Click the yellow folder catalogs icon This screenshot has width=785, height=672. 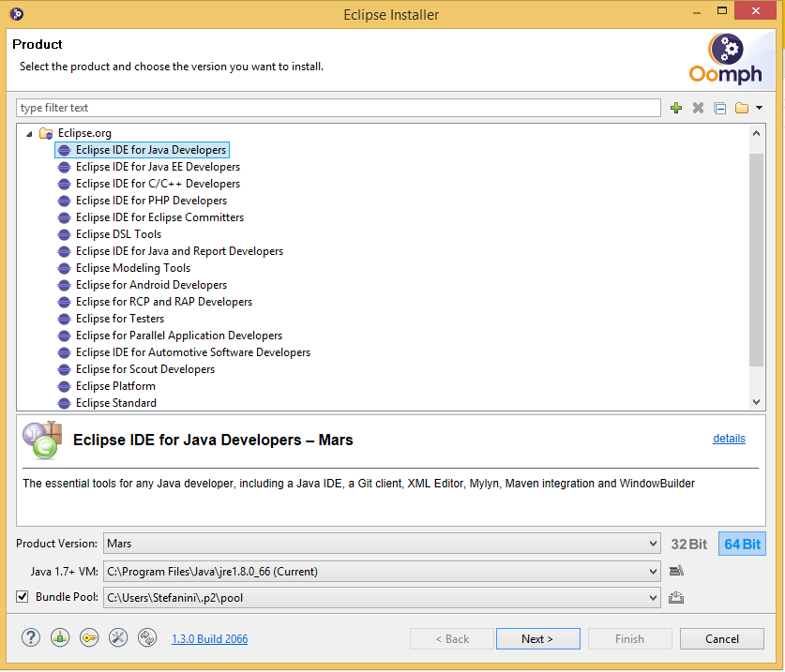point(742,108)
